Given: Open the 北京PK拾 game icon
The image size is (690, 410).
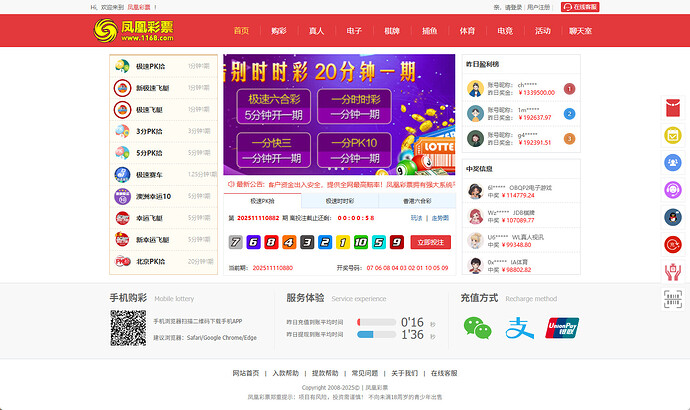Looking at the screenshot, I should pyautogui.click(x=122, y=262).
